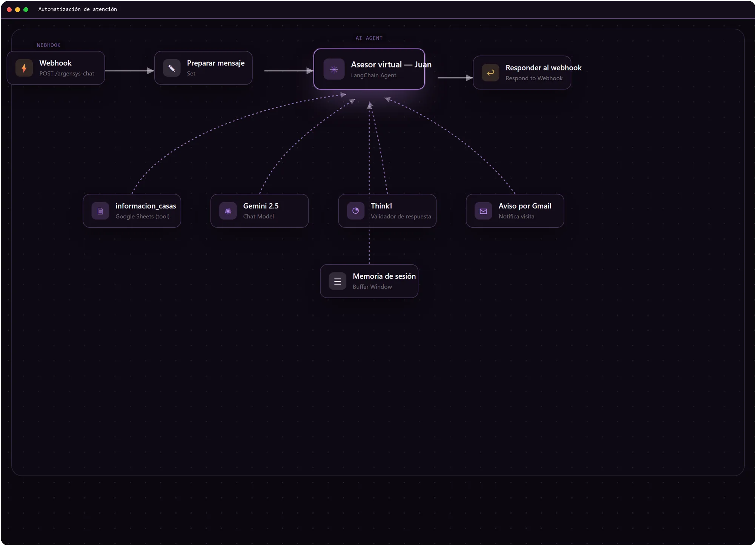The height and width of the screenshot is (546, 756).
Task: Click the Set subtitle under Preparar mensaje
Action: [x=191, y=74]
